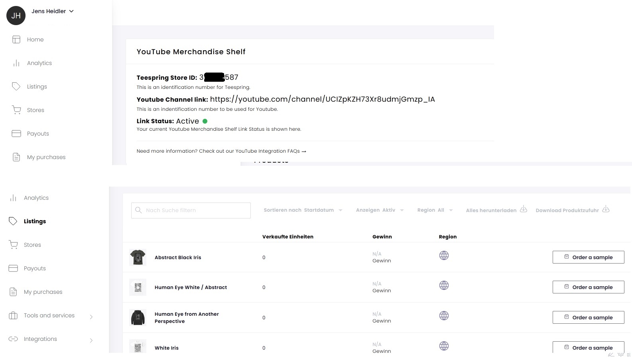Click the download icon beside Alles herunterladen
Screen dimensions: 632x364
524,209
